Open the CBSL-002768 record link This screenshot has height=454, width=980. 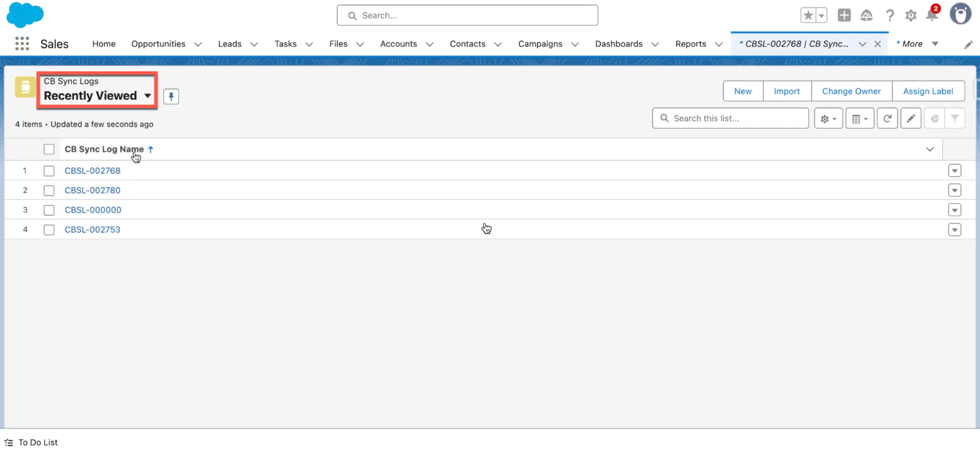coord(93,171)
